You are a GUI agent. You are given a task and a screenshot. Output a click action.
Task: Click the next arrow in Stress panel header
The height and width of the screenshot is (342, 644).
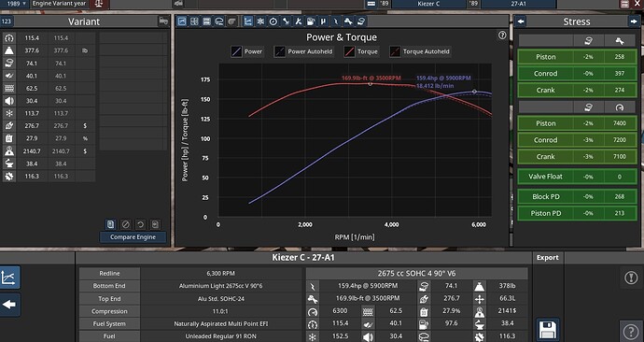633,21
